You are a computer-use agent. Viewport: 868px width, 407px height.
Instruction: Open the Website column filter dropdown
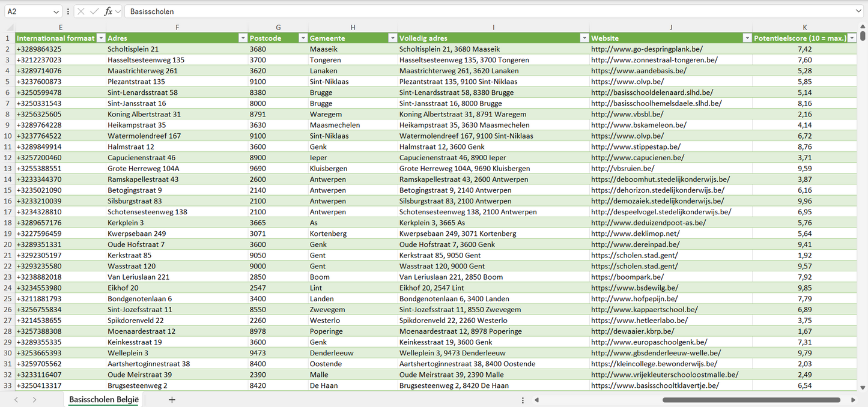click(747, 38)
